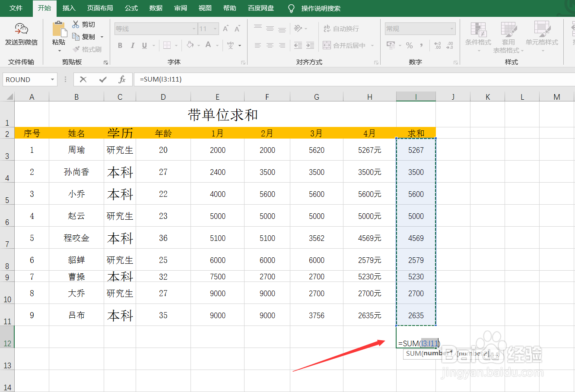This screenshot has width=575, height=392.
Task: Click cell containing 5267元
Action: 370,150
